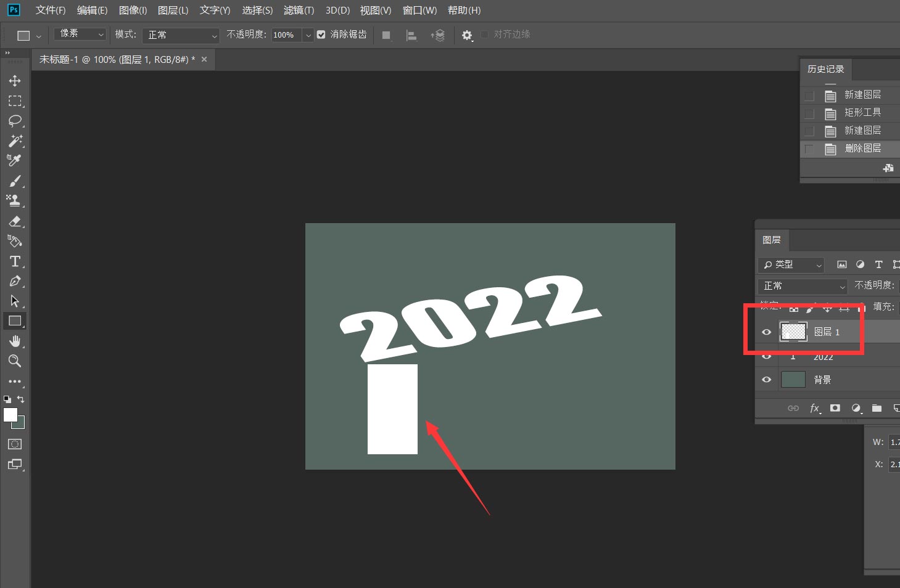Viewport: 900px width, 588px height.
Task: Toggle the 对齐边缘 checkbox
Action: pos(485,35)
